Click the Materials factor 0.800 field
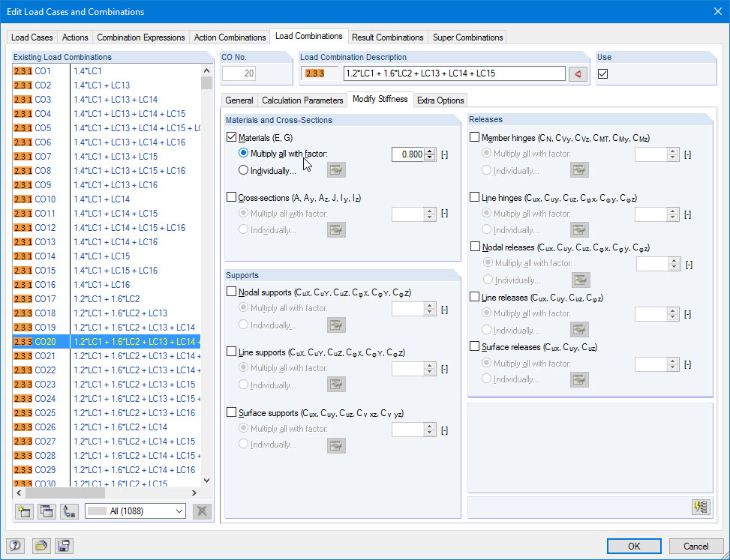The width and height of the screenshot is (730, 560). tap(408, 154)
